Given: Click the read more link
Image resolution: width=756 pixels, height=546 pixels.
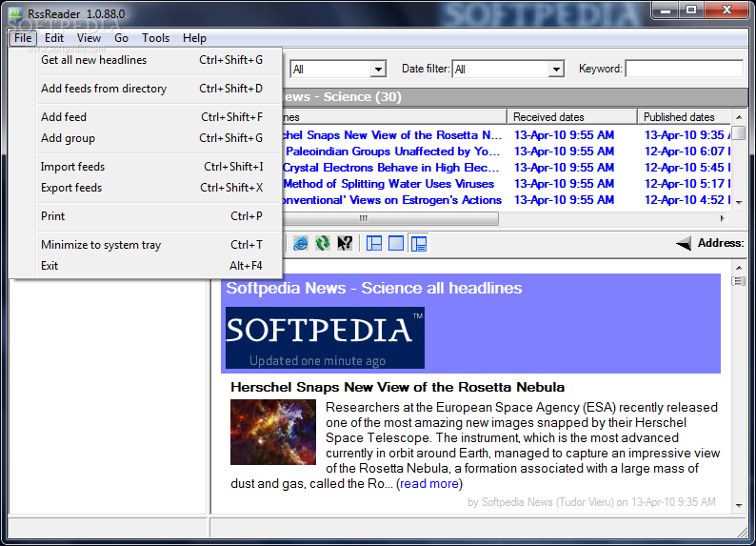Looking at the screenshot, I should click(x=429, y=483).
